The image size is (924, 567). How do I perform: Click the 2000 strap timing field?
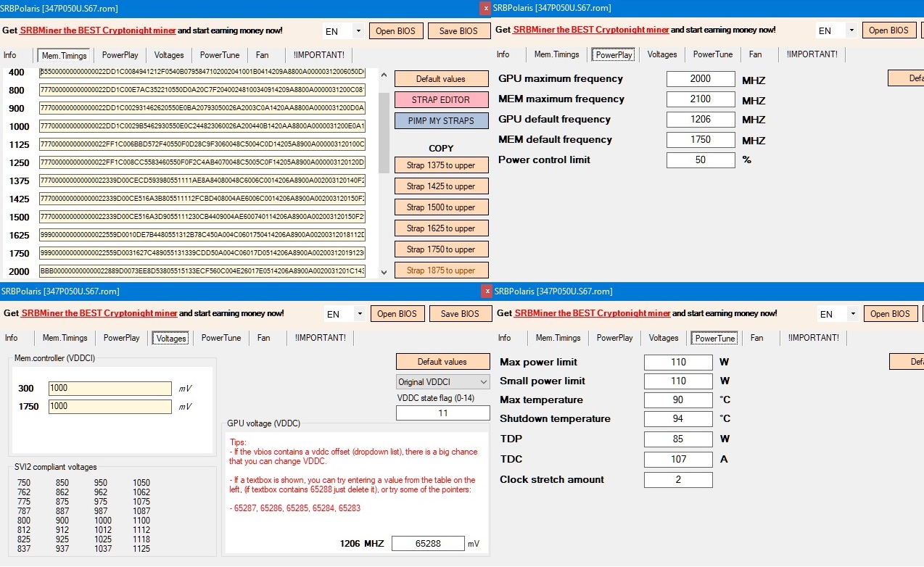point(202,271)
